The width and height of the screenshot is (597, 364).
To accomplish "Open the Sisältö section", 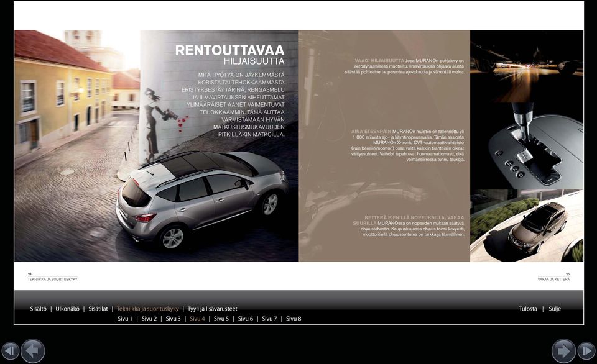I will point(38,309).
